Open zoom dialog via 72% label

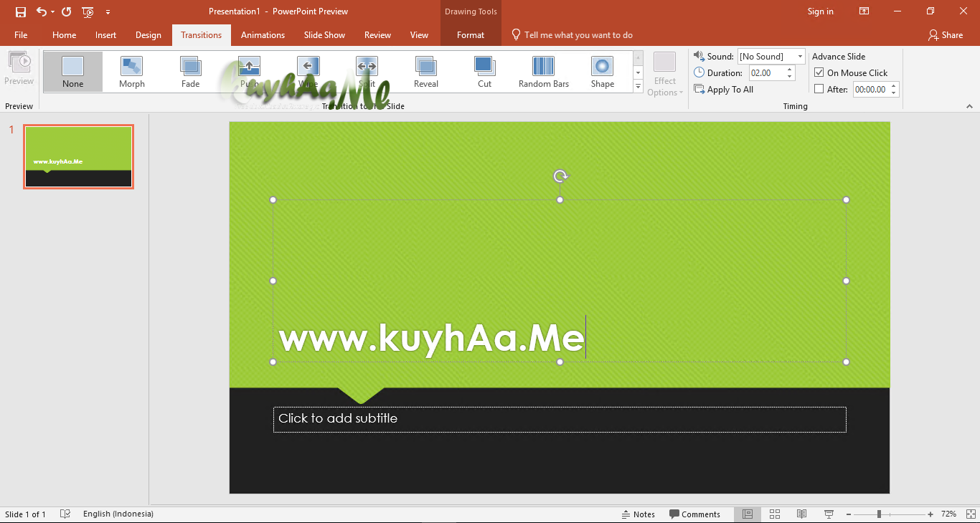(x=948, y=514)
